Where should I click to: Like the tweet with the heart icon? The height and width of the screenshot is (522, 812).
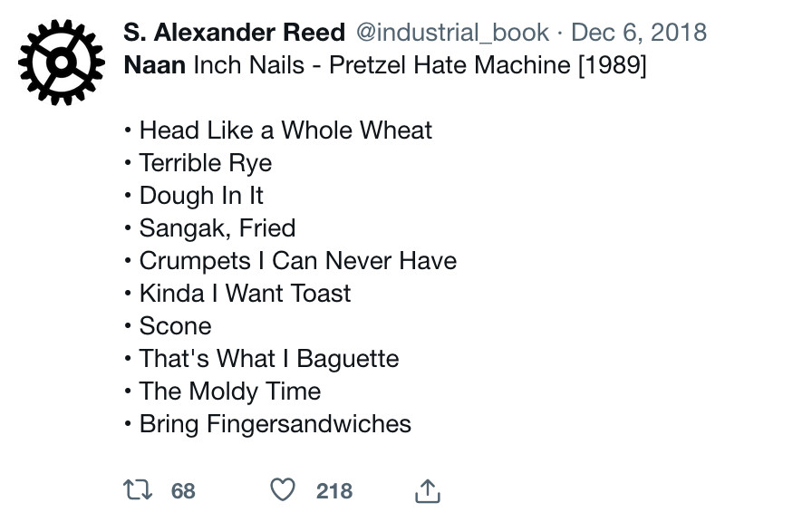[x=283, y=490]
